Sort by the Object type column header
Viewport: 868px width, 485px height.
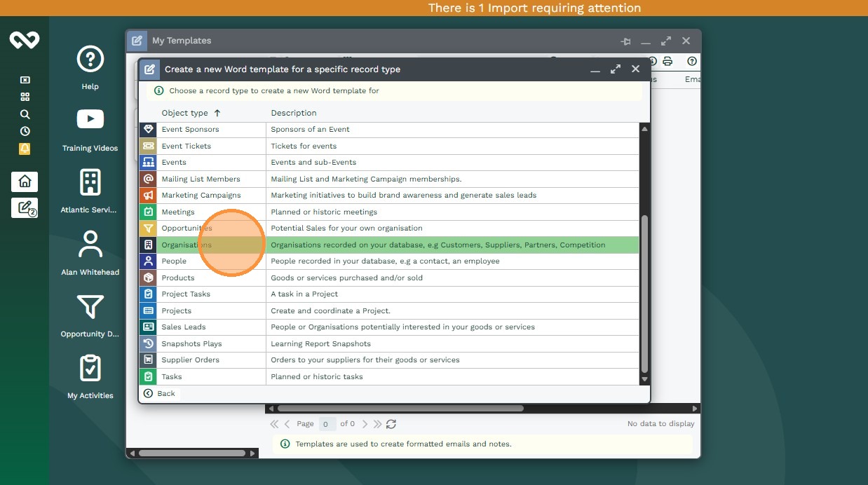point(191,113)
